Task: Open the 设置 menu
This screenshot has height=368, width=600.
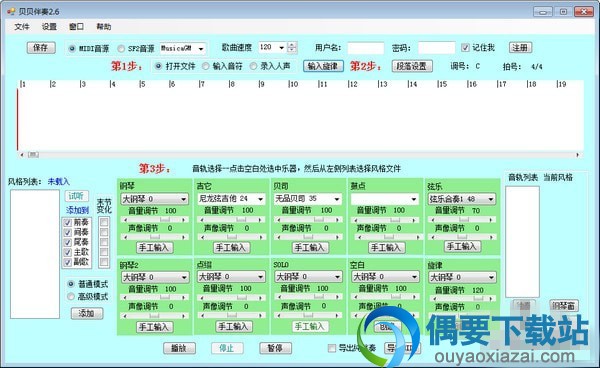Action: 49,26
